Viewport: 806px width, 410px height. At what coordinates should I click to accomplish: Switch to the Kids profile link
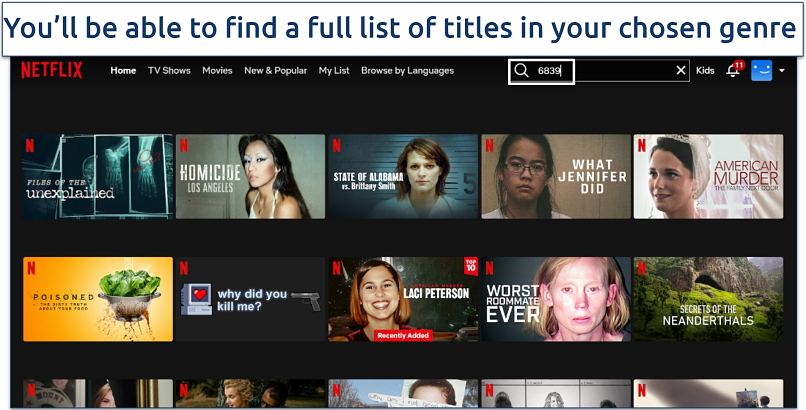coord(705,70)
